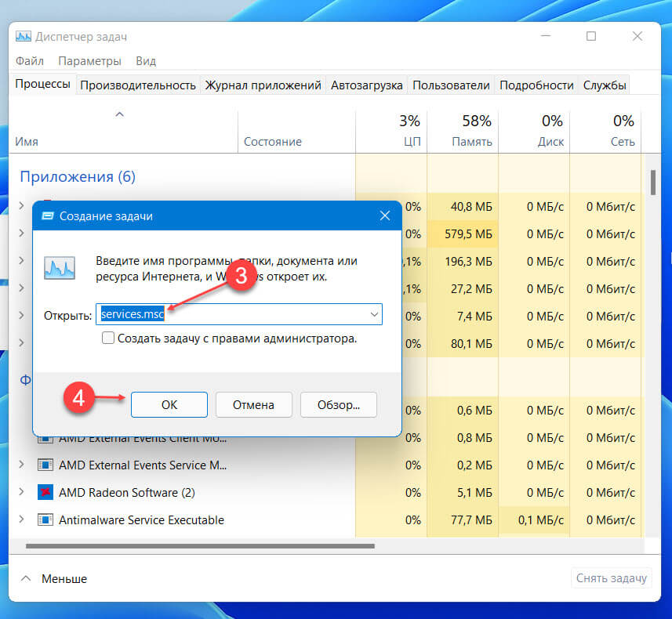Screen dimensions: 672x619
Task: Open the Вид menu
Action: pos(146,61)
